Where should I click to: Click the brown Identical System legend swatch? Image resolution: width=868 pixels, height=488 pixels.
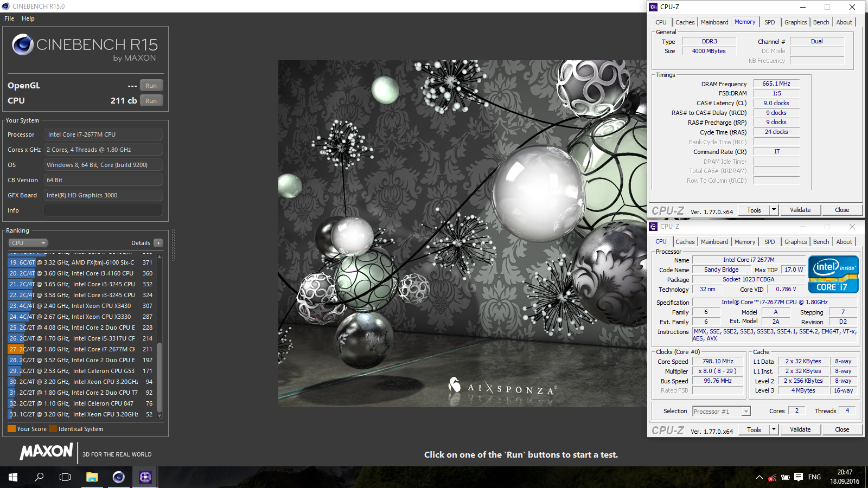click(x=53, y=429)
